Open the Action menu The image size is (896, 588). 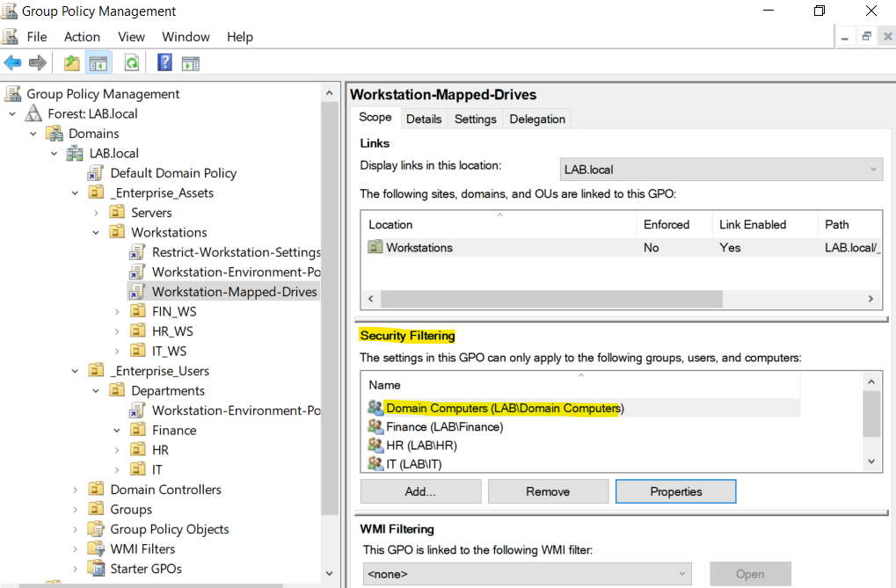pyautogui.click(x=82, y=37)
